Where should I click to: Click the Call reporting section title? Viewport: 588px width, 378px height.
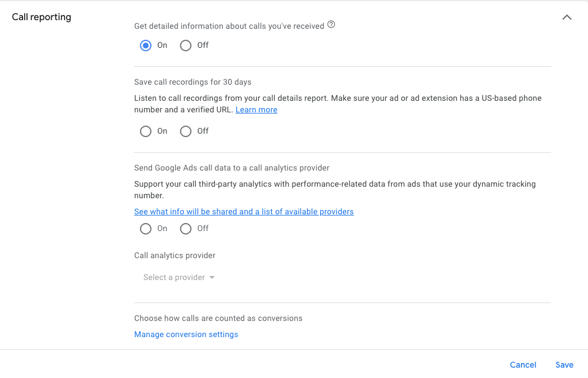click(x=41, y=17)
